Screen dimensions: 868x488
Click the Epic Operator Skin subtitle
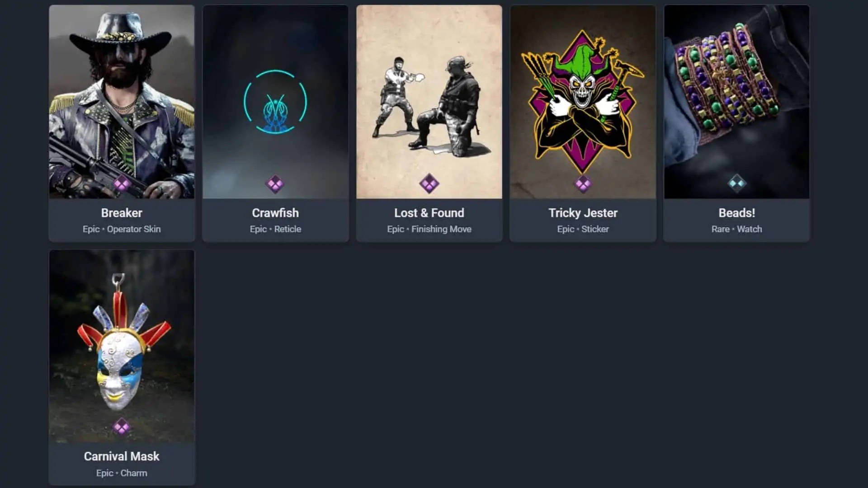(x=122, y=229)
